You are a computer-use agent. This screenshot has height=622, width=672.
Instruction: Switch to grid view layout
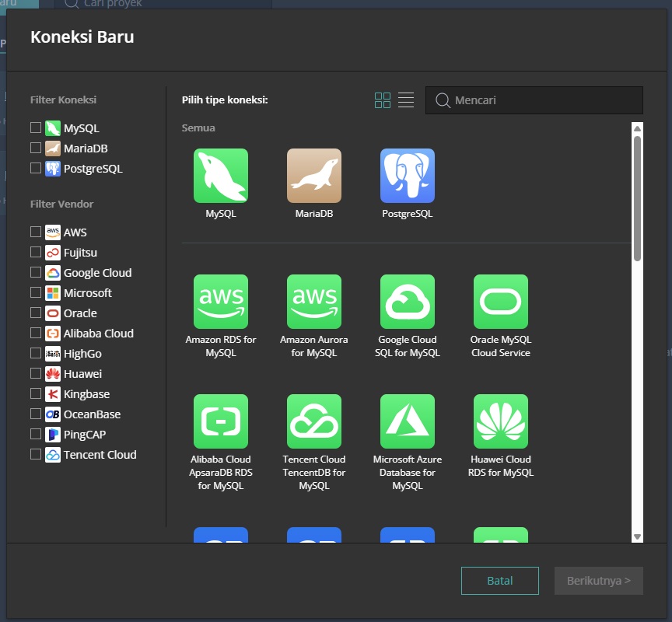[383, 100]
